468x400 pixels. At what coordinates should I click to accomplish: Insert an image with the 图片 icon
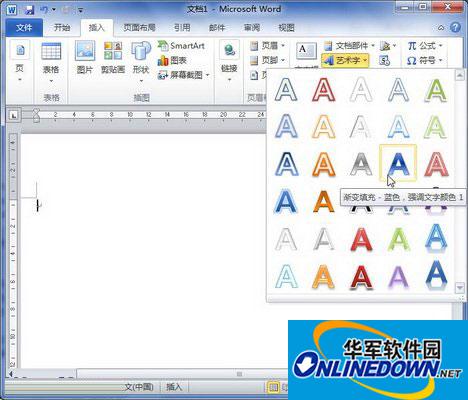[85, 51]
